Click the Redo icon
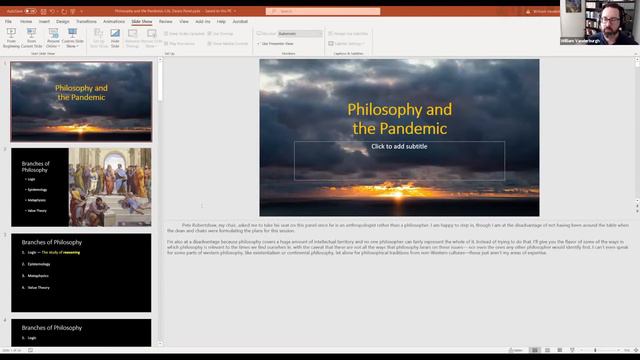Viewport: 640px width, 360px height. point(64,11)
